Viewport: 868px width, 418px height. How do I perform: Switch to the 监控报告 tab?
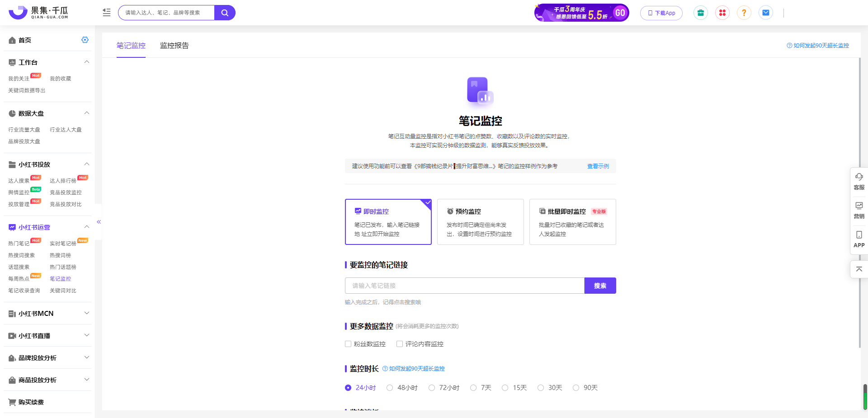(x=175, y=45)
